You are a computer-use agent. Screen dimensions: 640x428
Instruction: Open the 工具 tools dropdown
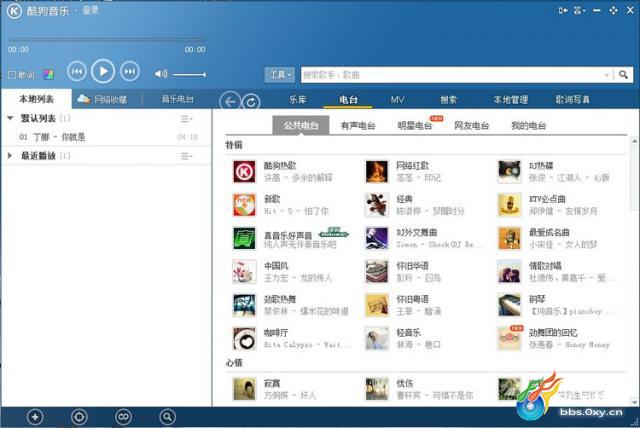click(280, 75)
